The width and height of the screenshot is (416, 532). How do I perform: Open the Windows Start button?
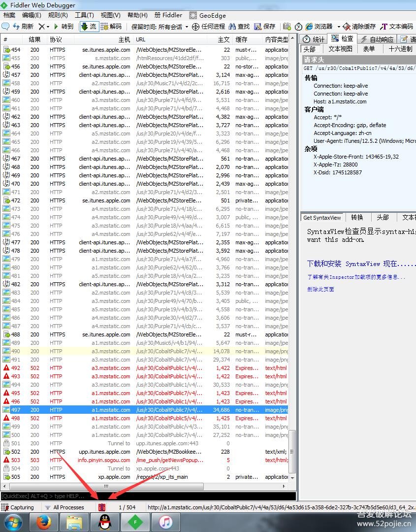point(13,522)
